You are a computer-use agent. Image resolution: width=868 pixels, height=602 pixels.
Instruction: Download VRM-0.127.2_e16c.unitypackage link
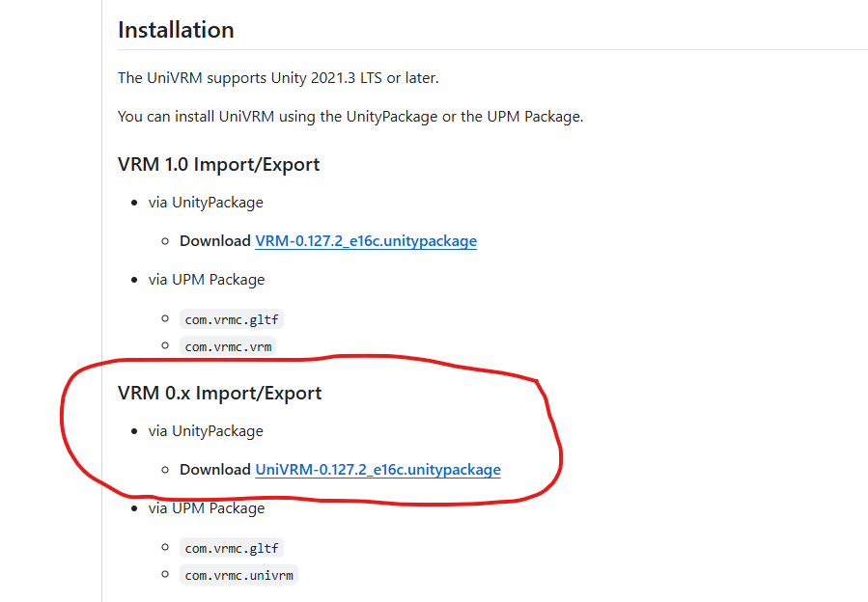[366, 240]
